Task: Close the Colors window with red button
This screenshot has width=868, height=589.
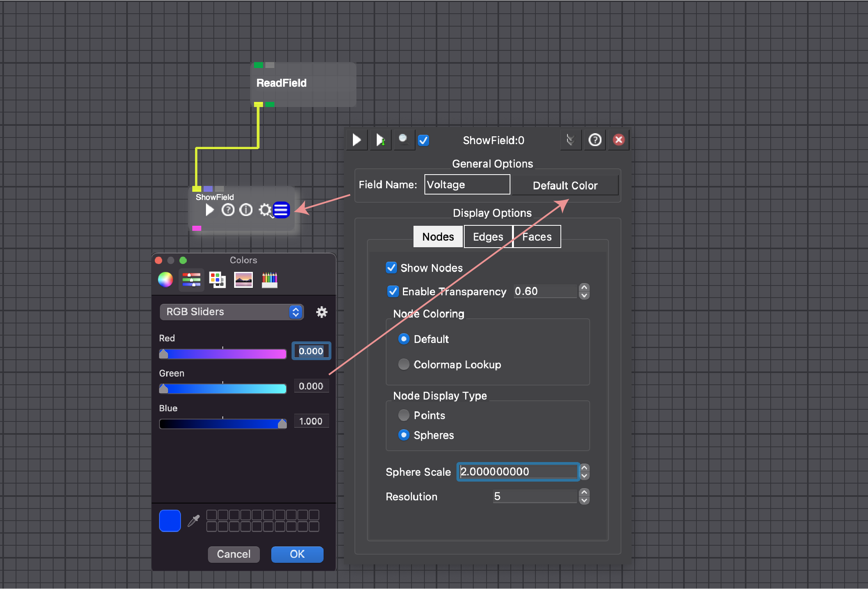Action: (159, 260)
